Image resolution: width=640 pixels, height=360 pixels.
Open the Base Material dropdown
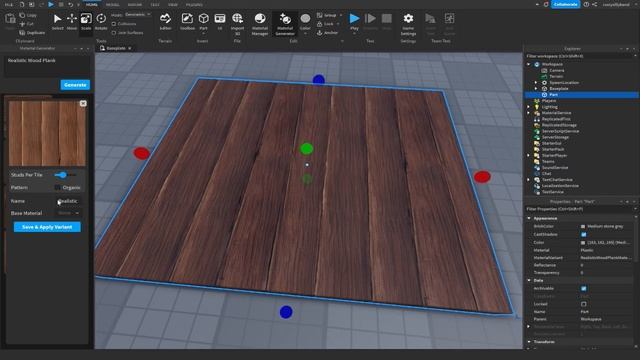coord(68,213)
